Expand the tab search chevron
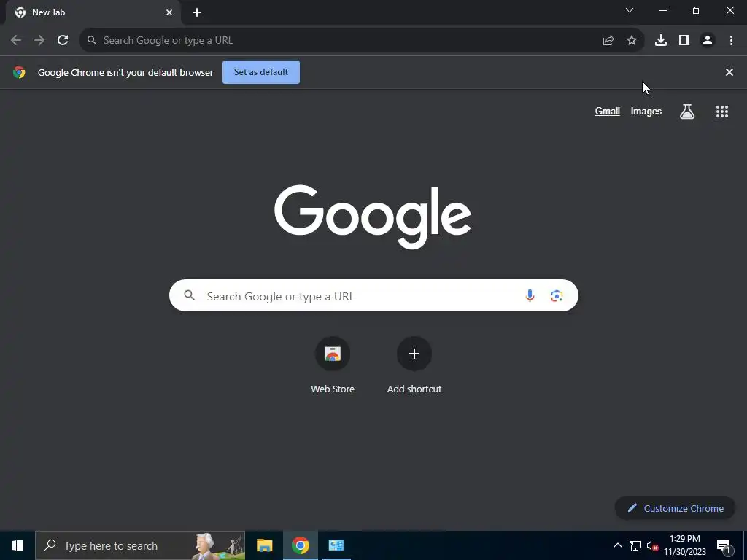The height and width of the screenshot is (560, 747). (630, 10)
